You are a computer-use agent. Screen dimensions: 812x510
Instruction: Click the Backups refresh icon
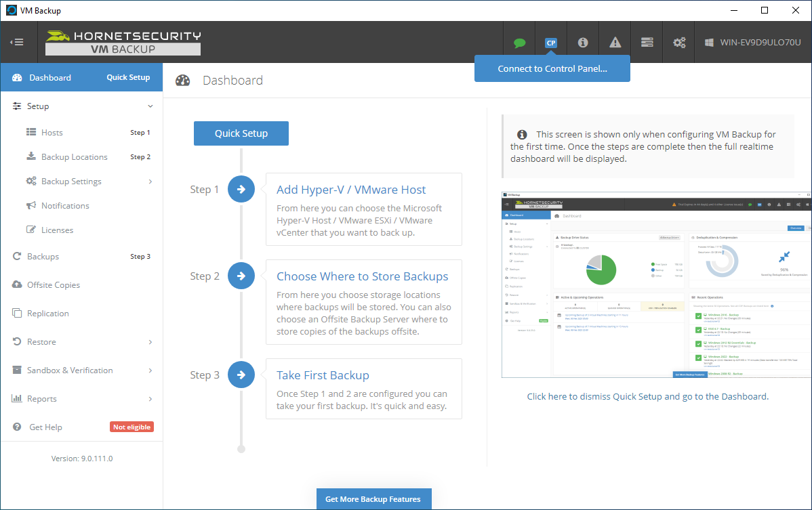(17, 256)
